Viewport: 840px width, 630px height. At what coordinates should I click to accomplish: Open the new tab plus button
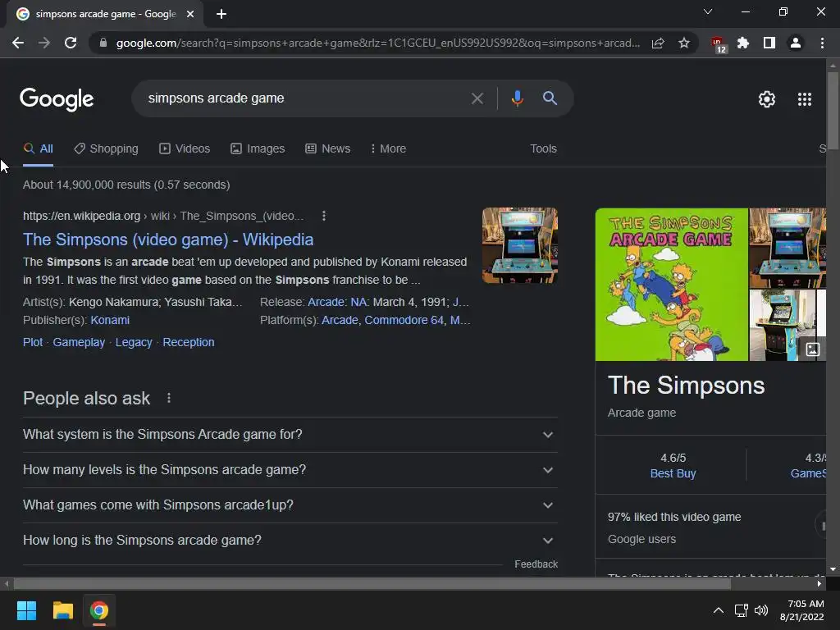[x=221, y=15]
